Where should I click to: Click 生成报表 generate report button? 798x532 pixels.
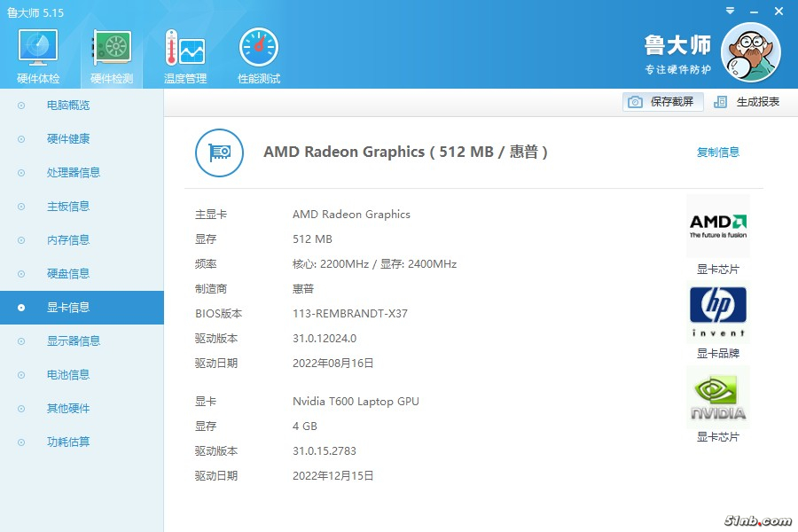pos(747,102)
